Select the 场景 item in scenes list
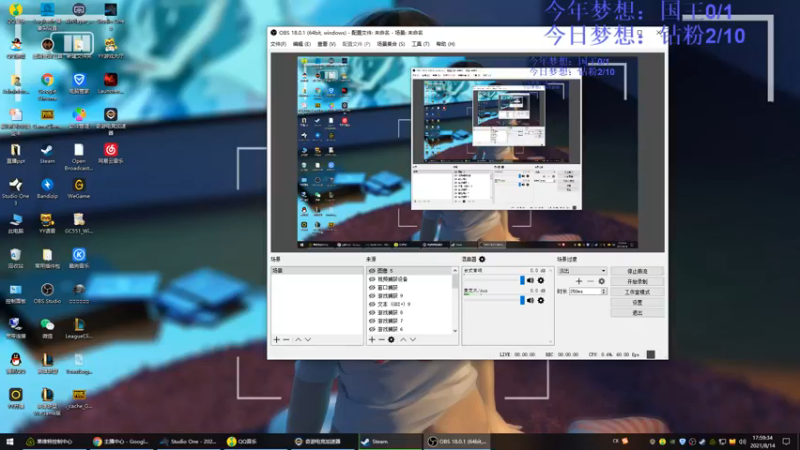The height and width of the screenshot is (450, 800). point(317,271)
